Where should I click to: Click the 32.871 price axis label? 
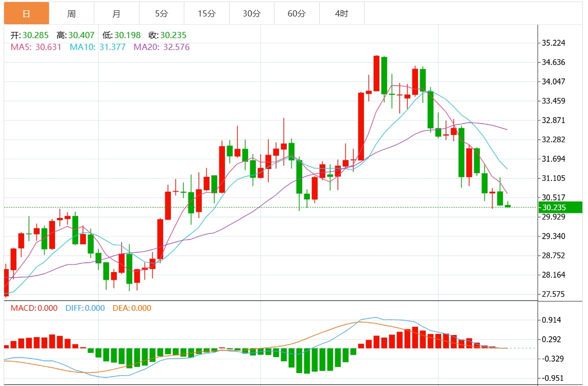coord(554,120)
